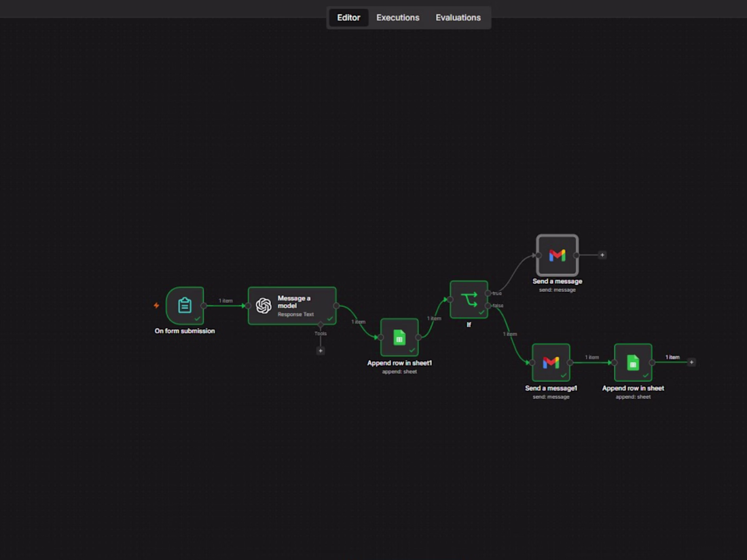This screenshot has height=560, width=747.
Task: Click the Tools connector diamond under Message a model
Action: [x=321, y=324]
